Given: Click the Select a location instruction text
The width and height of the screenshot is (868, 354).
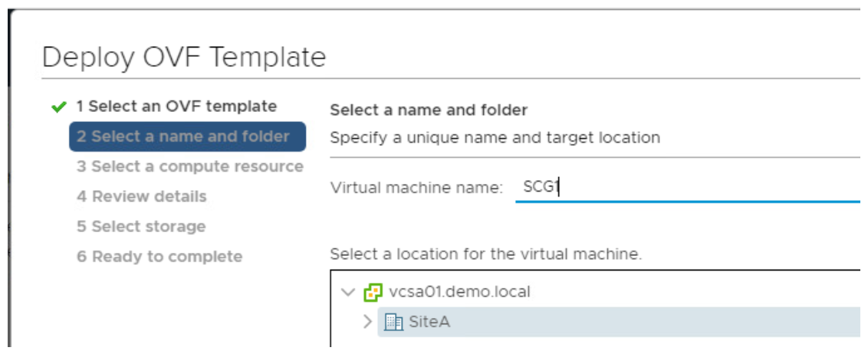Looking at the screenshot, I should (485, 254).
